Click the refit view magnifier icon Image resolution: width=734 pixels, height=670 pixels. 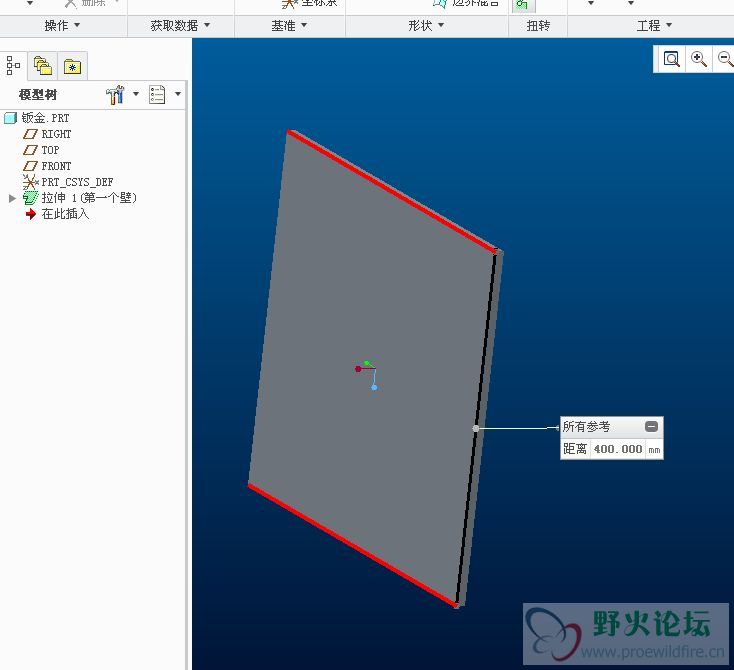point(671,59)
